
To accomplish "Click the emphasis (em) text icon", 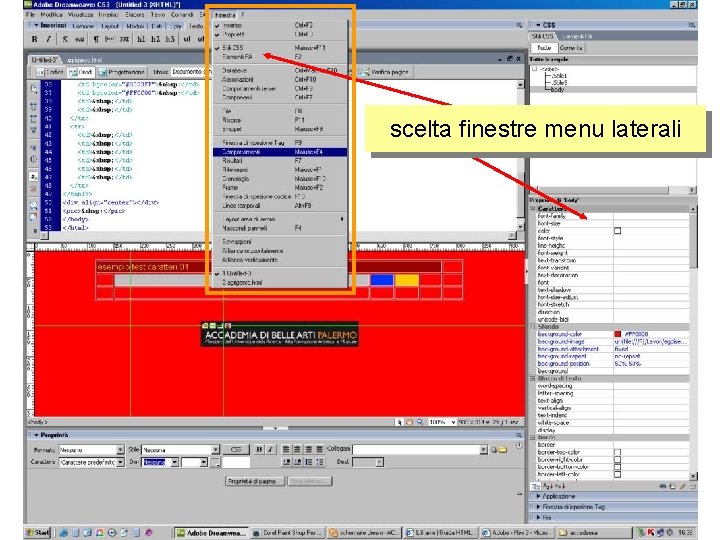I will [x=79, y=39].
